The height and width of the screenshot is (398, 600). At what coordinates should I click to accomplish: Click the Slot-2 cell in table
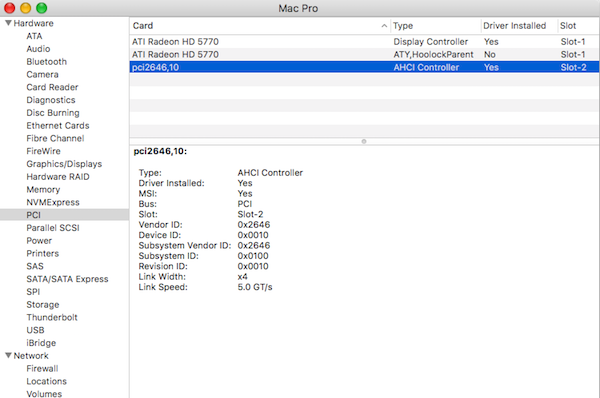click(573, 67)
